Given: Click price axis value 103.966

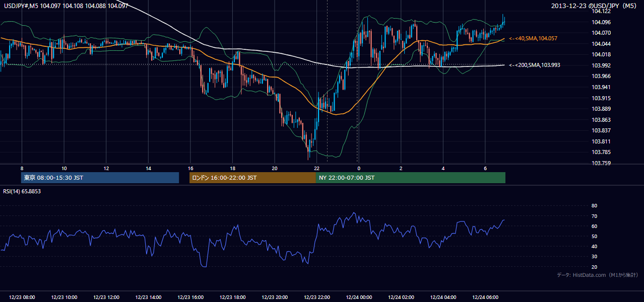Looking at the screenshot, I should [x=601, y=76].
